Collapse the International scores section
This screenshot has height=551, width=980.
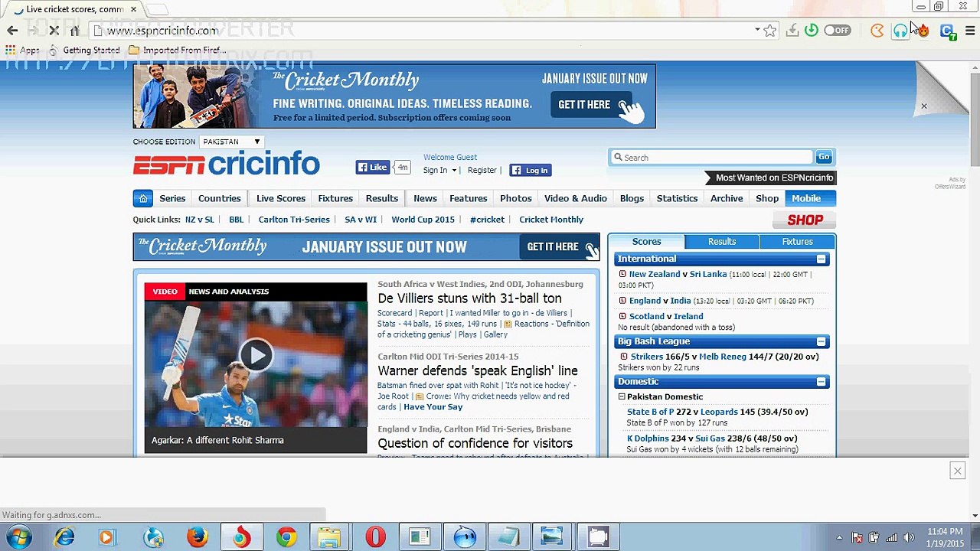[x=821, y=259]
